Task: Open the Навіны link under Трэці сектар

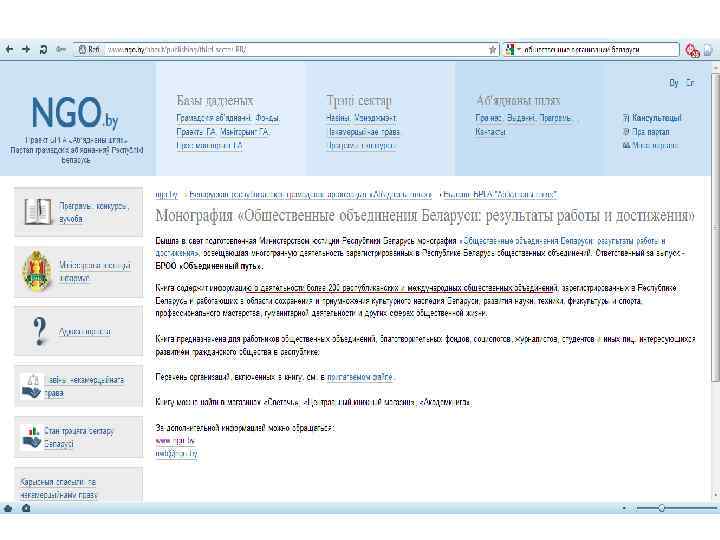Action: pyautogui.click(x=338, y=118)
